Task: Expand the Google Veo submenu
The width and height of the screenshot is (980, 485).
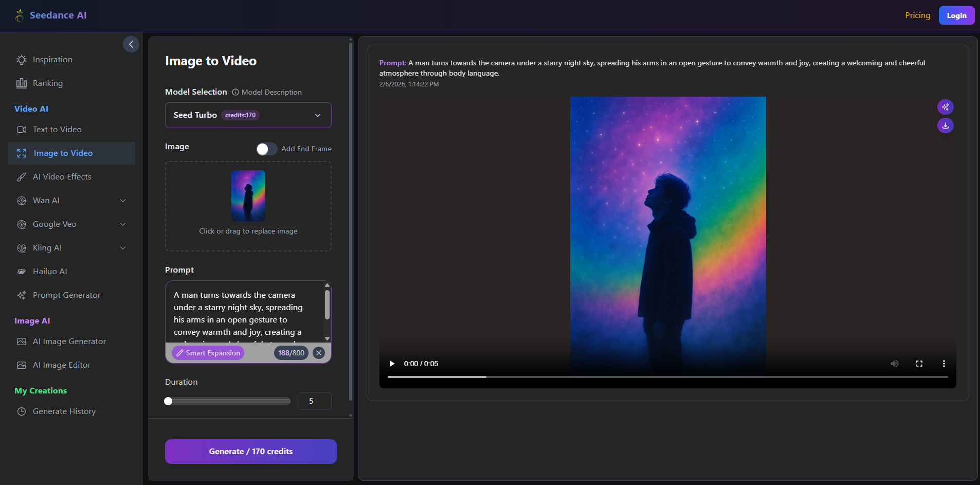Action: (123, 224)
